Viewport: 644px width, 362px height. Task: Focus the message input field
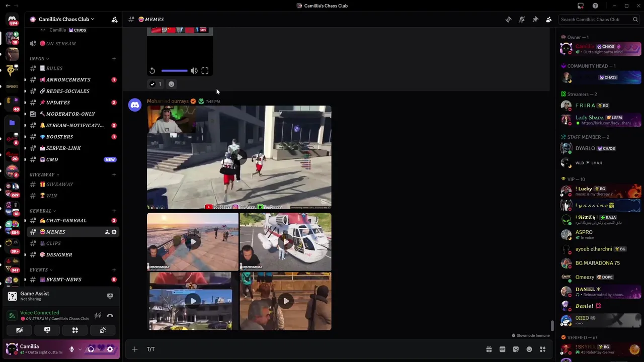(x=312, y=349)
